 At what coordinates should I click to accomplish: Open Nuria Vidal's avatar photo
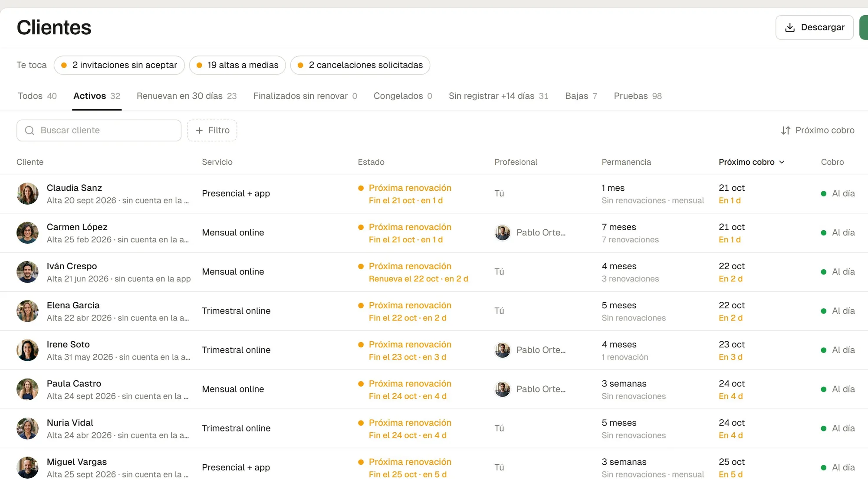pos(27,428)
